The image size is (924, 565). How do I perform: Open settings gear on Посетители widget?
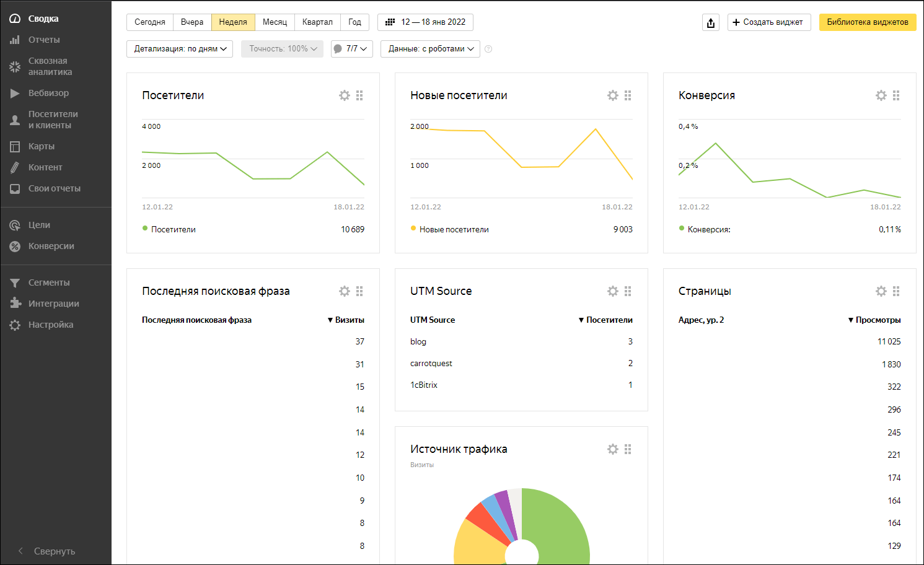[345, 95]
